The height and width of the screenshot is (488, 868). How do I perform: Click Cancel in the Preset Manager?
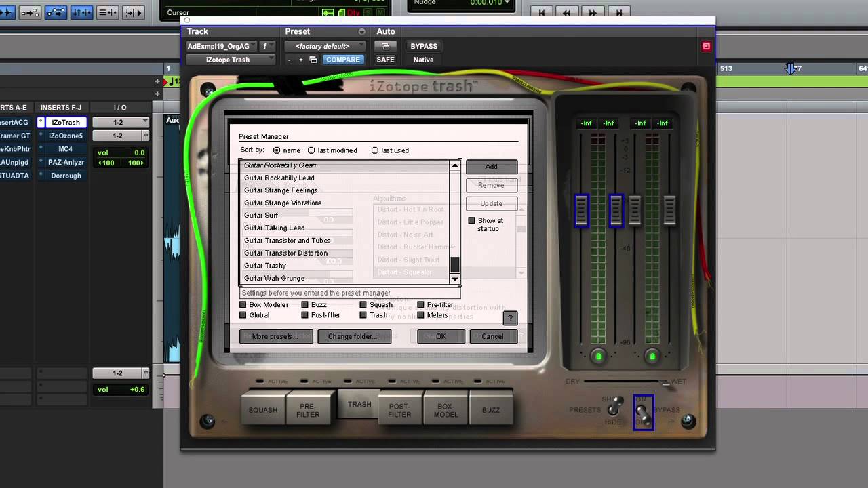[x=493, y=336]
